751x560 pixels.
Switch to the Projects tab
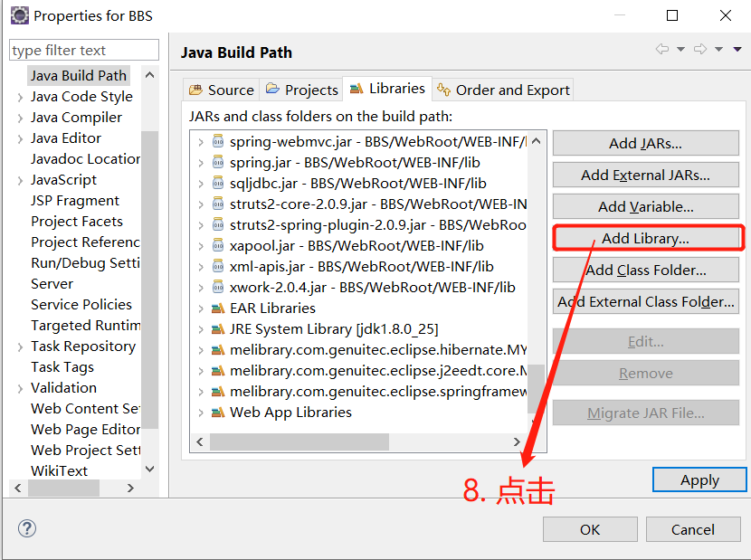pos(301,90)
